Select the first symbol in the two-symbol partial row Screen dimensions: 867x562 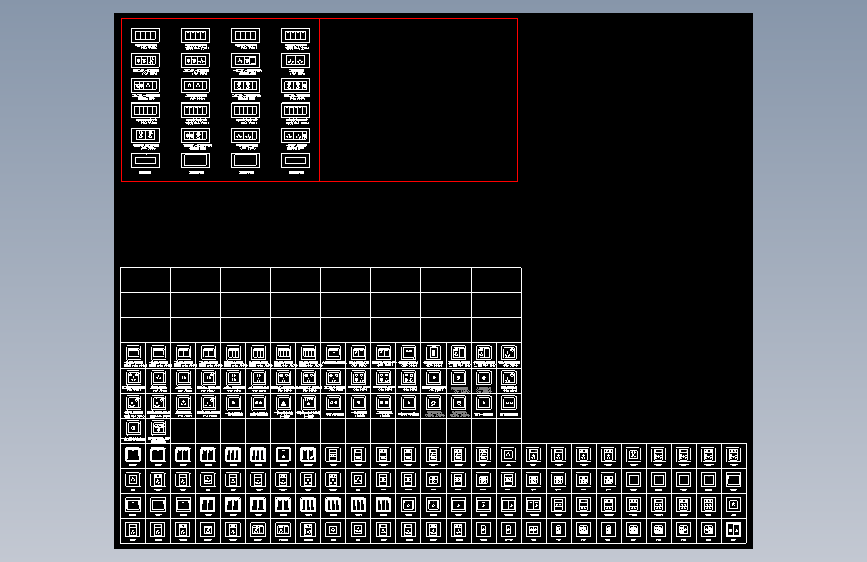click(133, 428)
